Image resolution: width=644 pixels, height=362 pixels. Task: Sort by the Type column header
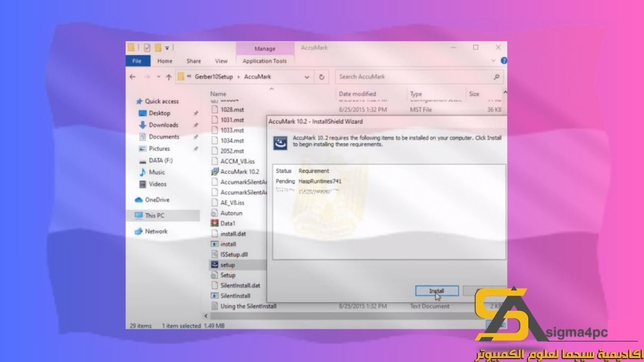pos(416,94)
